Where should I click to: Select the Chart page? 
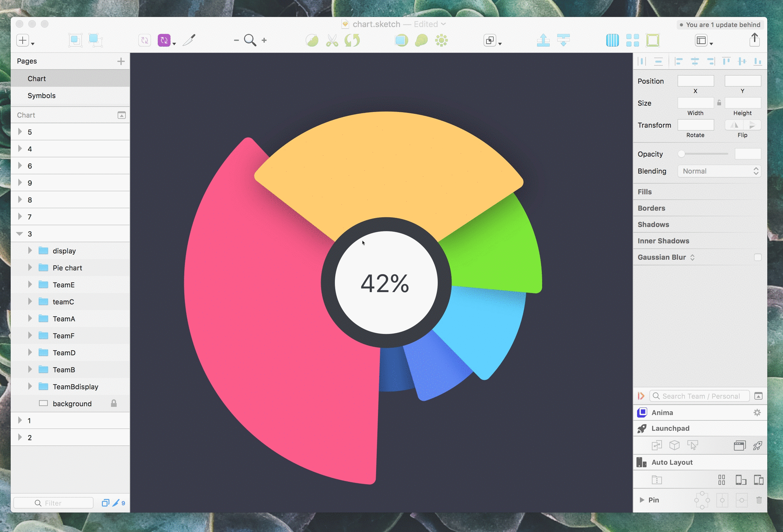point(36,79)
